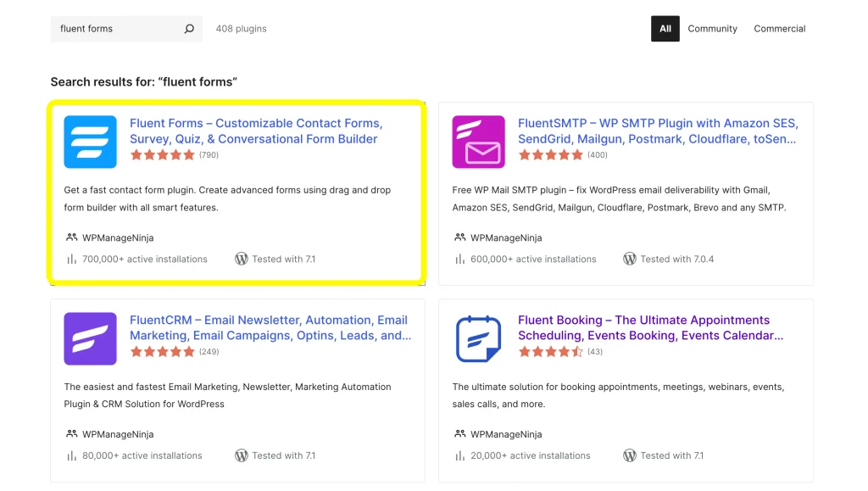Click 600,000+ active installations text
This screenshot has width=868, height=491.
533,259
